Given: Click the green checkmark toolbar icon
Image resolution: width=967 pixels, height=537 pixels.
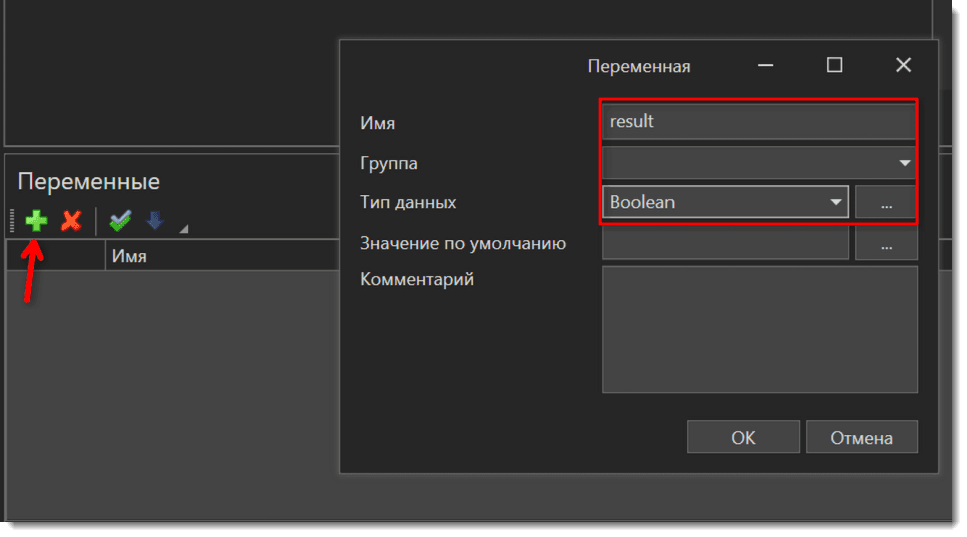Looking at the screenshot, I should click(121, 221).
